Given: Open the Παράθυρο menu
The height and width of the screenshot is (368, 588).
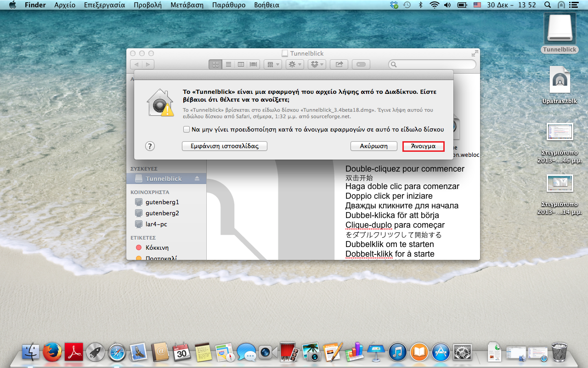Looking at the screenshot, I should pos(228,5).
